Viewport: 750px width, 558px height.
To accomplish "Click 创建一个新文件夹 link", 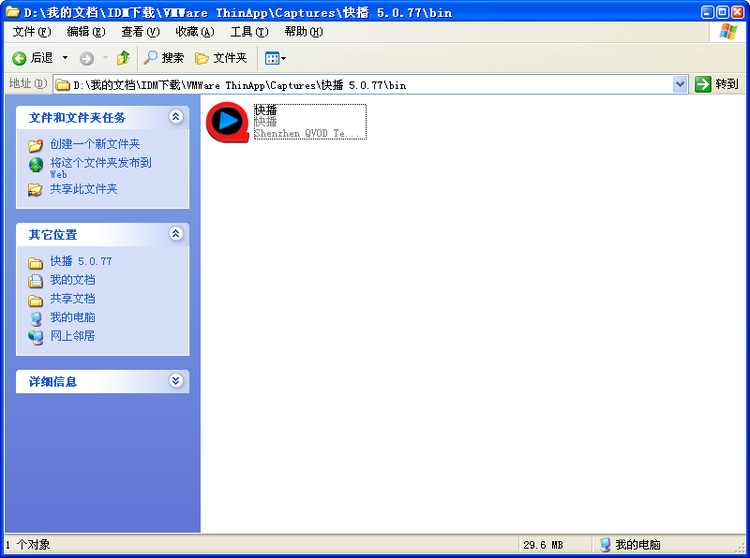I will tap(95, 144).
